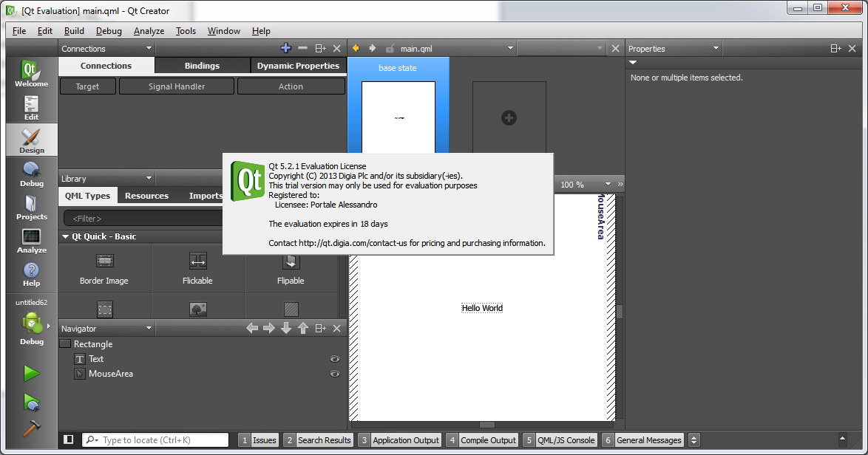868x455 pixels.
Task: Switch to Welcome mode in sidebar
Action: (x=31, y=75)
